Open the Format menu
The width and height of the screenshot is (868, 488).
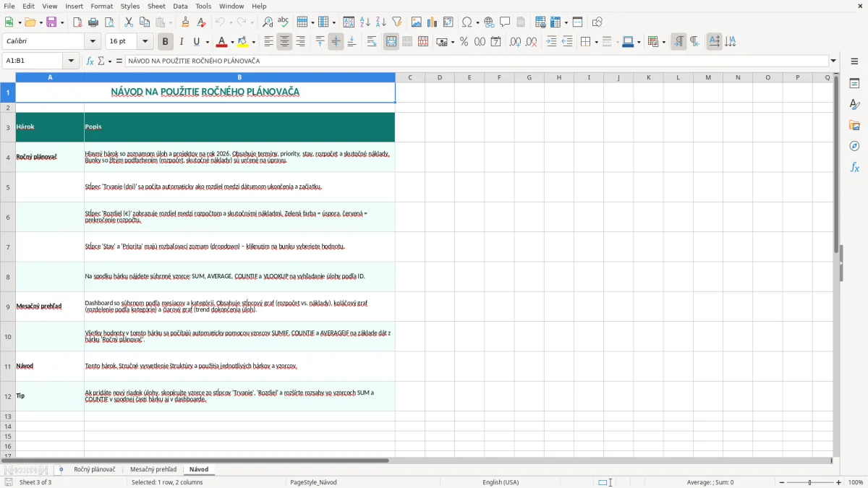tap(102, 6)
